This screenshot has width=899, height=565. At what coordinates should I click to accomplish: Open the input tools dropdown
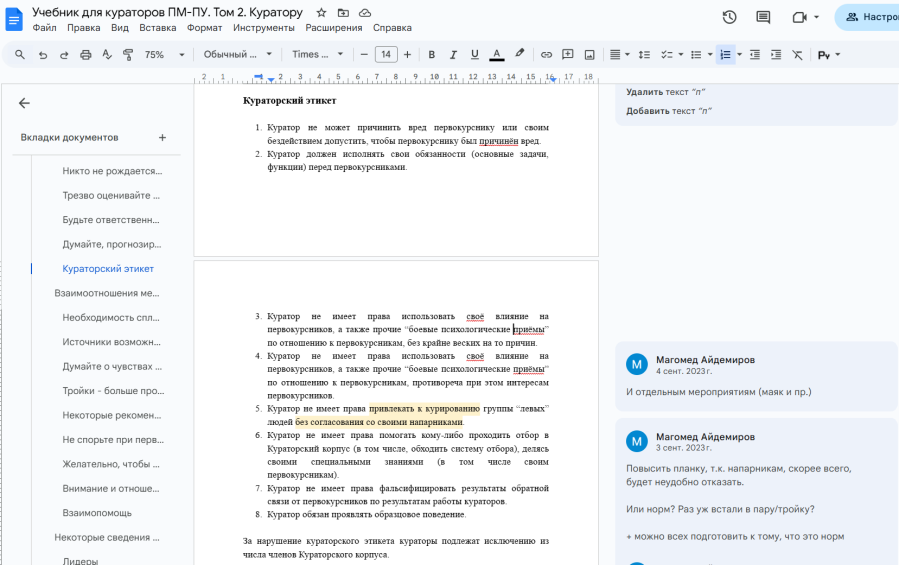tap(828, 54)
